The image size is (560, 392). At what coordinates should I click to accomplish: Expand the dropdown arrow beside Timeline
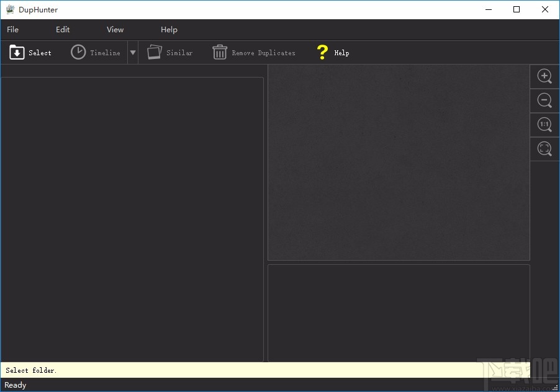coord(132,53)
